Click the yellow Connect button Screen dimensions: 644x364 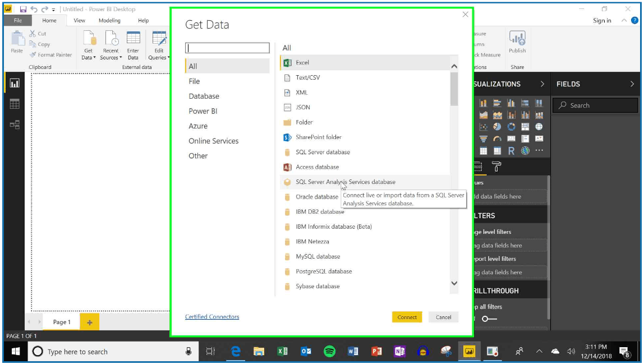[407, 317]
